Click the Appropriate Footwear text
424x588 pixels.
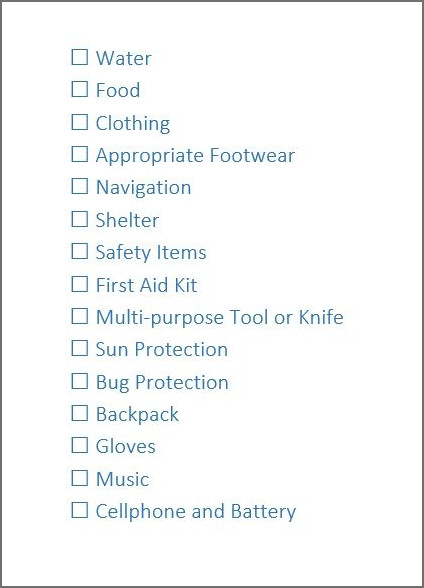pos(195,156)
